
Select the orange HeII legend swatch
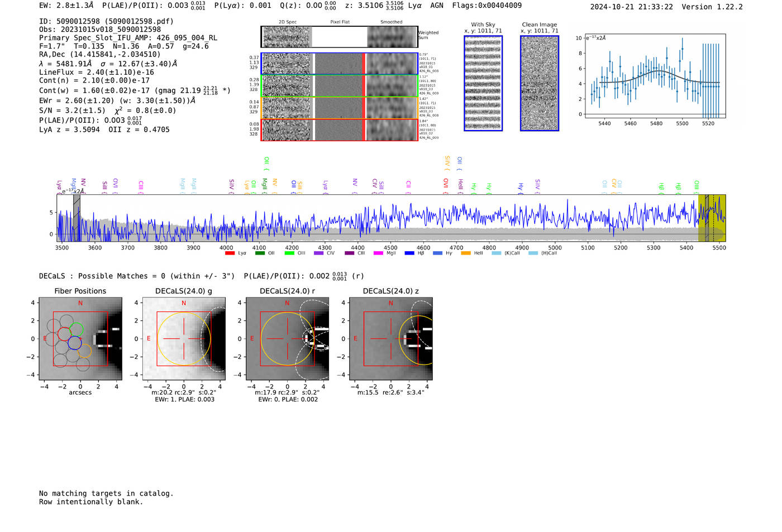tap(466, 253)
